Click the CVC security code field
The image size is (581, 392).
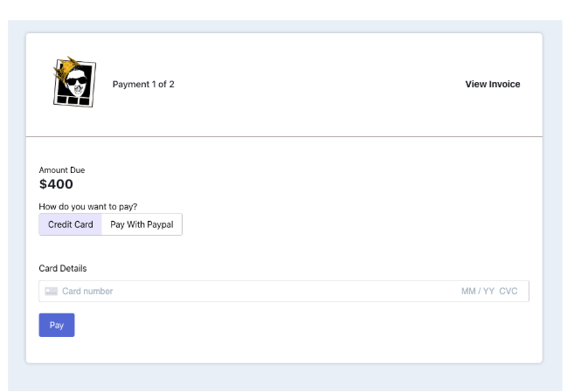click(x=508, y=292)
